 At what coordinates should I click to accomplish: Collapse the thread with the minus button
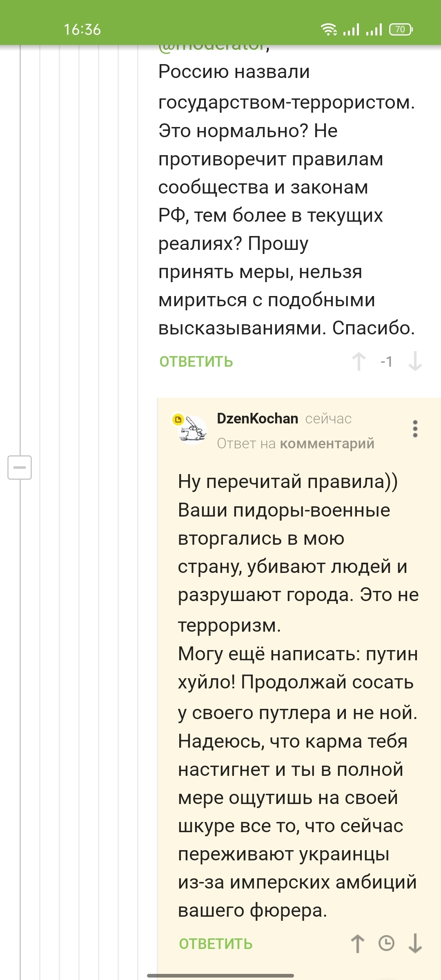click(x=20, y=467)
